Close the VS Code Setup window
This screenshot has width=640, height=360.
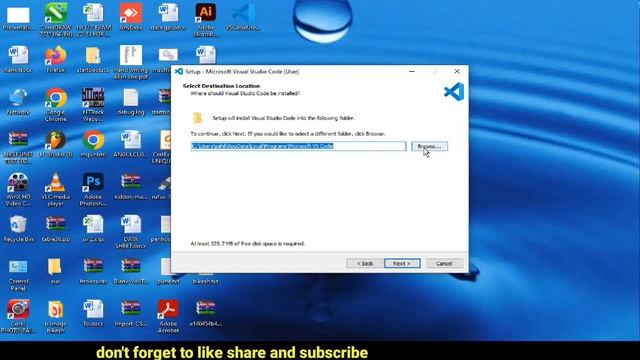click(457, 71)
